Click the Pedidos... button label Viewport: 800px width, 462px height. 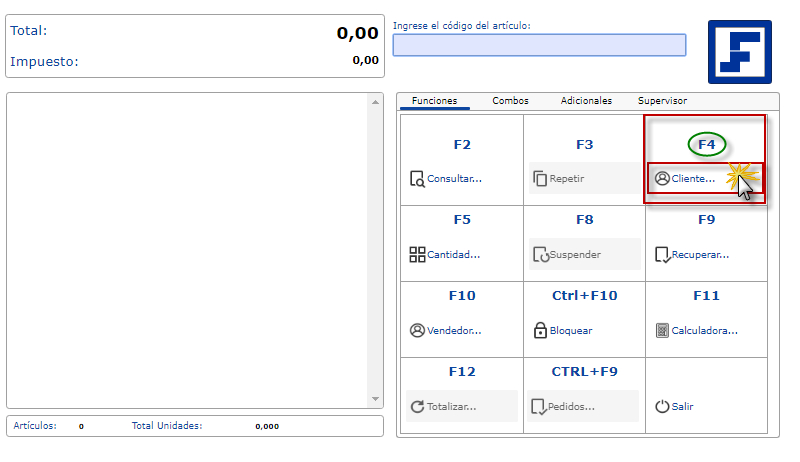tap(571, 406)
